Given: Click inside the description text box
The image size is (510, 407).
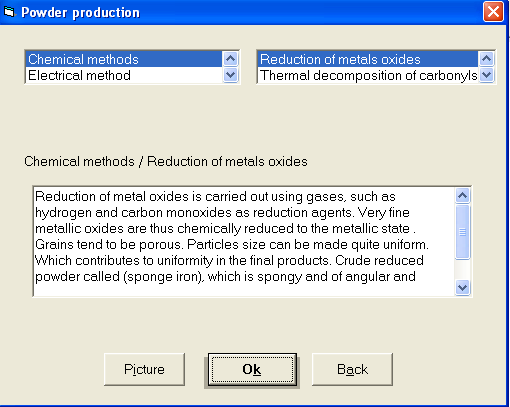Looking at the screenshot, I should tap(244, 241).
